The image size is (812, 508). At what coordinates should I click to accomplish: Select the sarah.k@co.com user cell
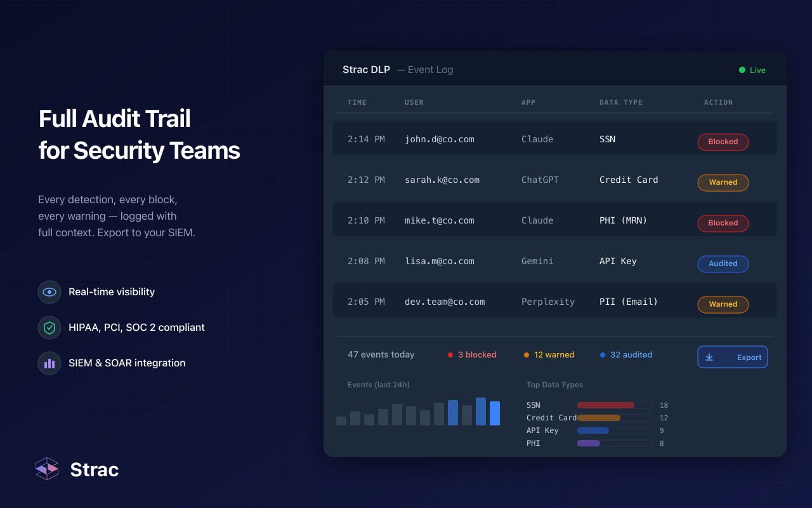tap(442, 180)
